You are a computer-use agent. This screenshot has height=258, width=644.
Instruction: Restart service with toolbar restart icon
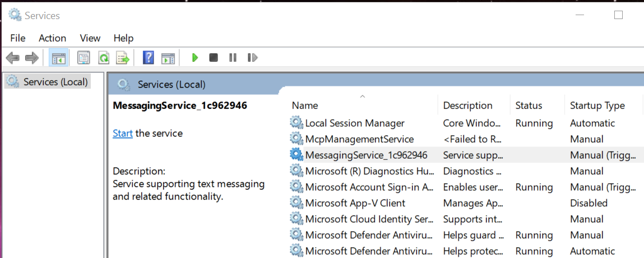(253, 58)
